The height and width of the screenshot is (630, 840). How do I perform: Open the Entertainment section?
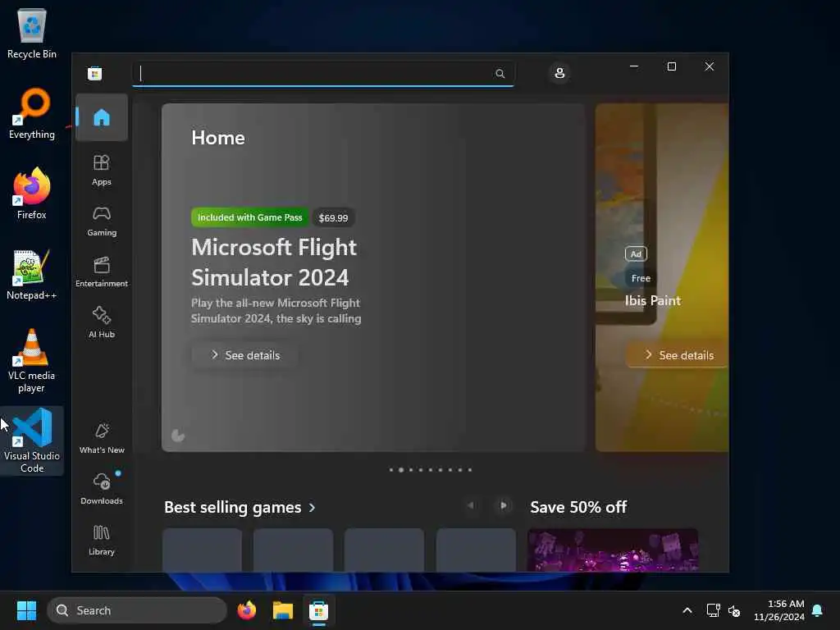coord(101,272)
